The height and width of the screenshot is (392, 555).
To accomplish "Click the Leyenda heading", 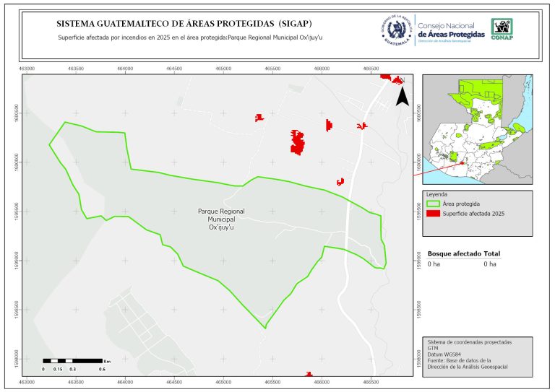I will (x=437, y=195).
